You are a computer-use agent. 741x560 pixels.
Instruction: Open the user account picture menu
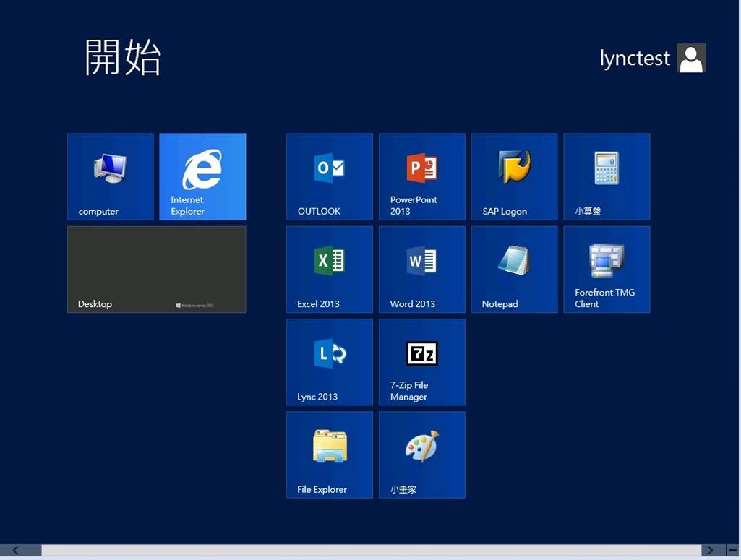[x=691, y=58]
